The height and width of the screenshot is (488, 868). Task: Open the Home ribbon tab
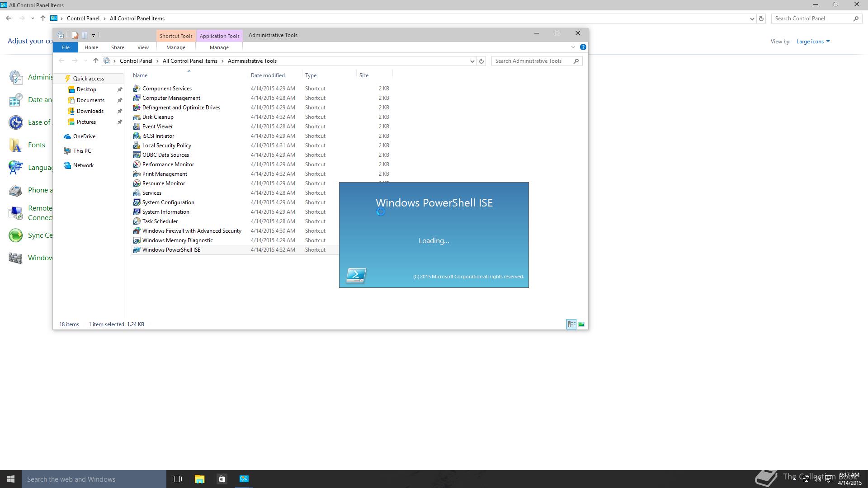(91, 47)
